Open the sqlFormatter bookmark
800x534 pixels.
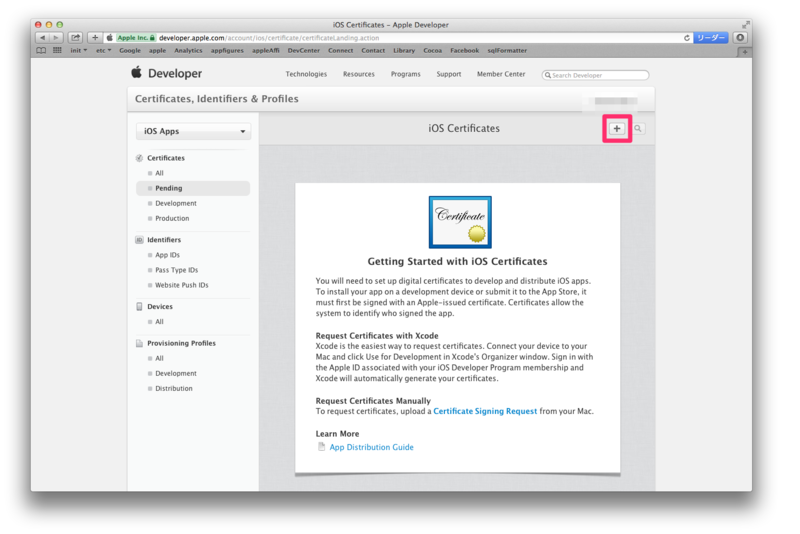coord(507,50)
